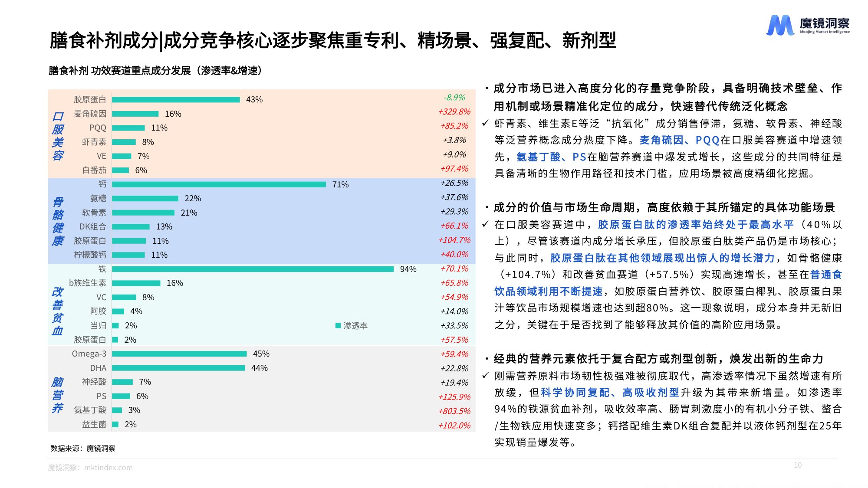Click the 神经酸 row label
Viewport: 868px width, 488px height.
pyautogui.click(x=94, y=382)
